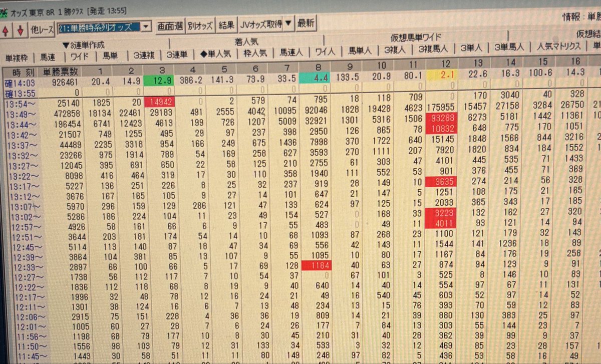
Task: Select the red highlighted cell 14942
Action: (160, 102)
